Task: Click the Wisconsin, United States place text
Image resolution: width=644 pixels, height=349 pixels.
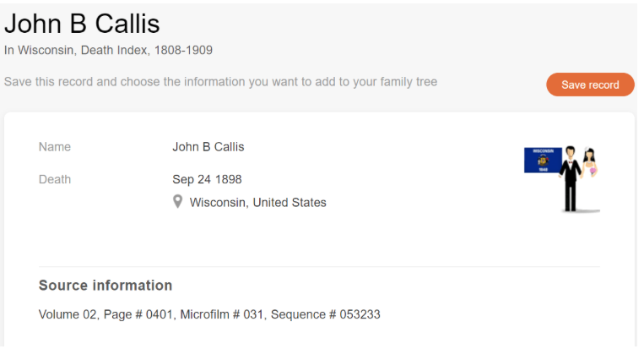Action: click(x=257, y=203)
